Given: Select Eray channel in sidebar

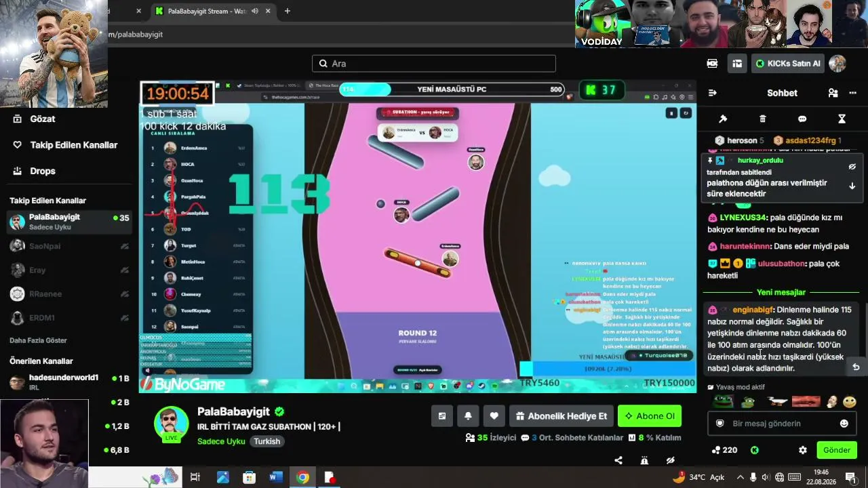Looking at the screenshot, I should (68, 270).
